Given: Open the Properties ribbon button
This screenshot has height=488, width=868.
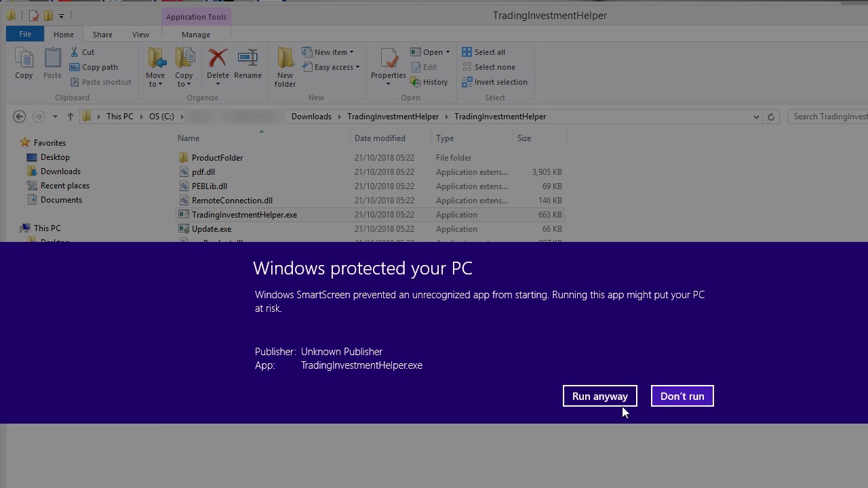Looking at the screenshot, I should click(389, 66).
